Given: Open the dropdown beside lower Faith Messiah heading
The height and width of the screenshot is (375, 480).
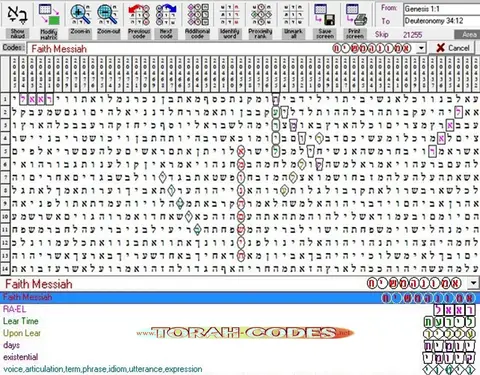Looking at the screenshot, I should (x=474, y=284).
